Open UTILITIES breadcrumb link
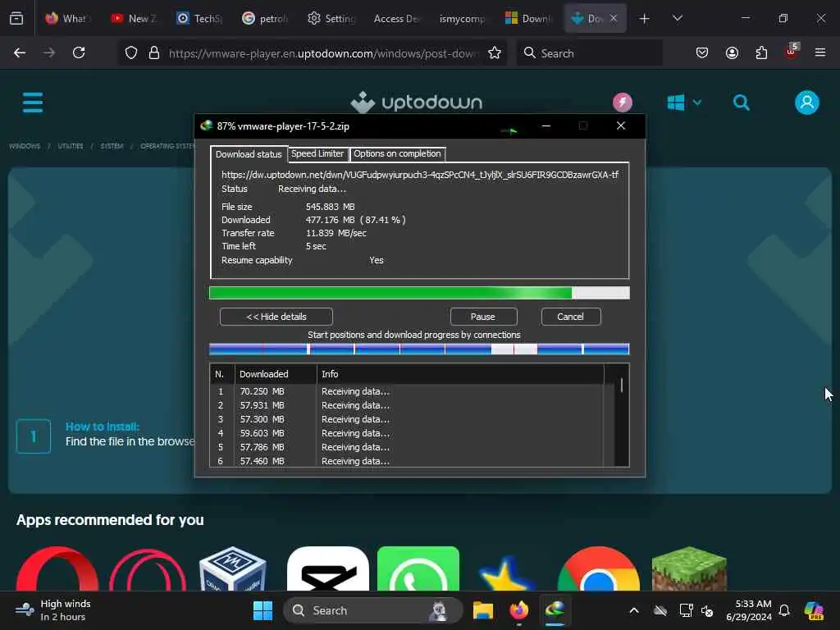This screenshot has height=630, width=840. point(71,146)
